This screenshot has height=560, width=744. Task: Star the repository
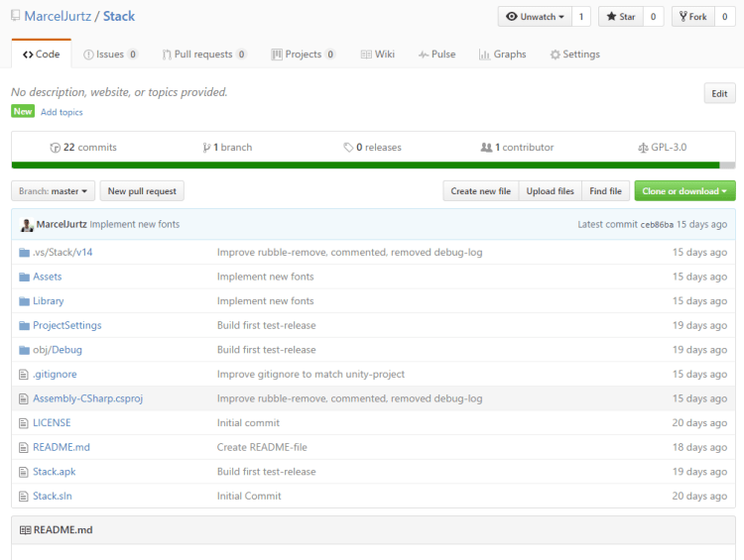click(621, 17)
